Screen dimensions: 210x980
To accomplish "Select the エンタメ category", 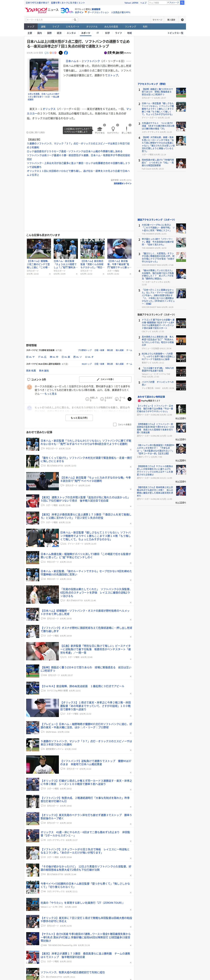I will point(71,33).
